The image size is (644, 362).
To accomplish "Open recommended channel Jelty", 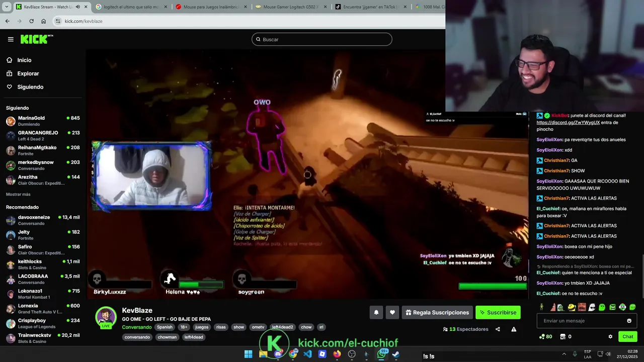I will coord(43,235).
